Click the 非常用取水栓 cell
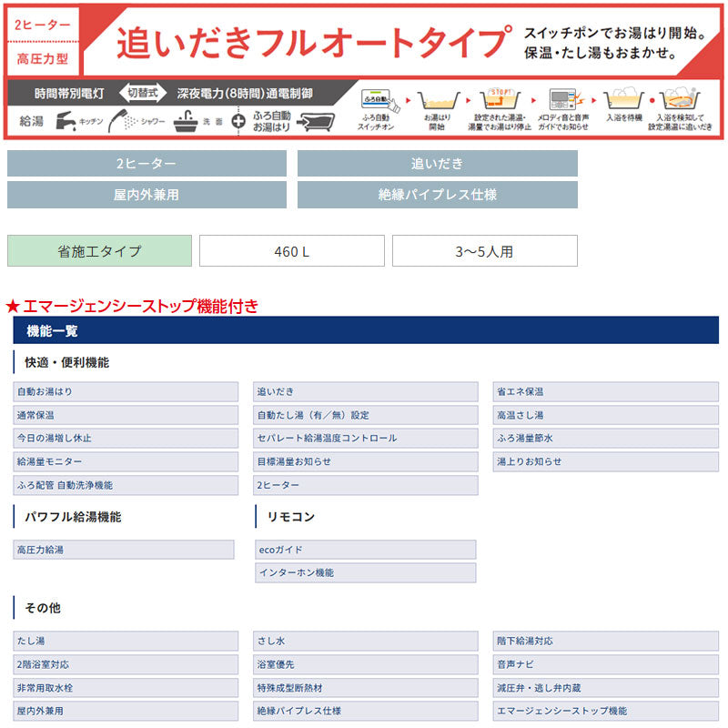 [126, 688]
